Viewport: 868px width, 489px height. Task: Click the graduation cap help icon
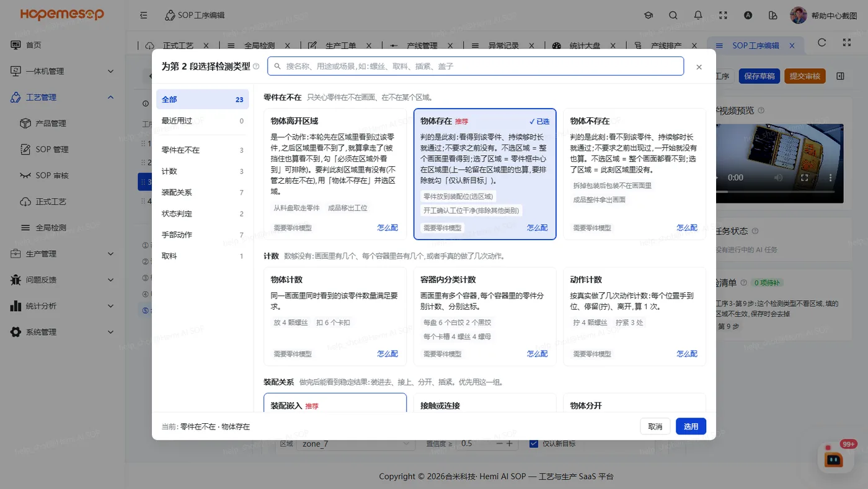tap(649, 15)
